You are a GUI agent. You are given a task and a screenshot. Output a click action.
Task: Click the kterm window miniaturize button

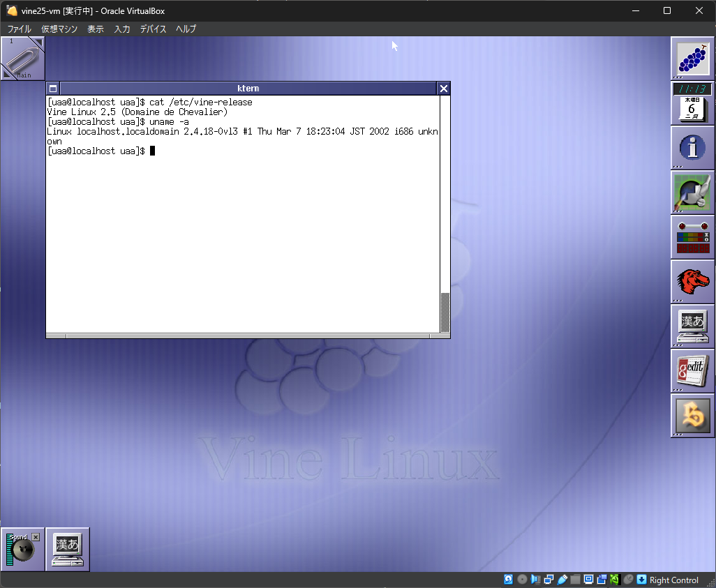53,89
